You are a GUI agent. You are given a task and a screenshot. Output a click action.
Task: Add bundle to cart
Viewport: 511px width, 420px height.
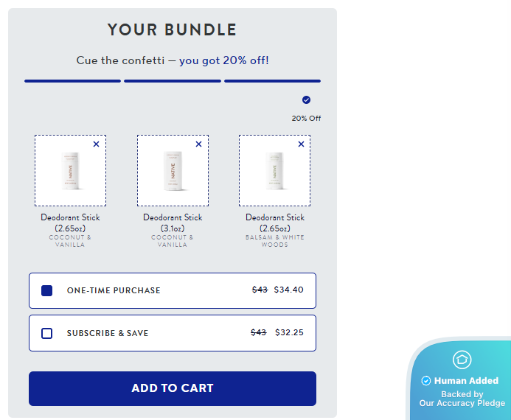(173, 388)
